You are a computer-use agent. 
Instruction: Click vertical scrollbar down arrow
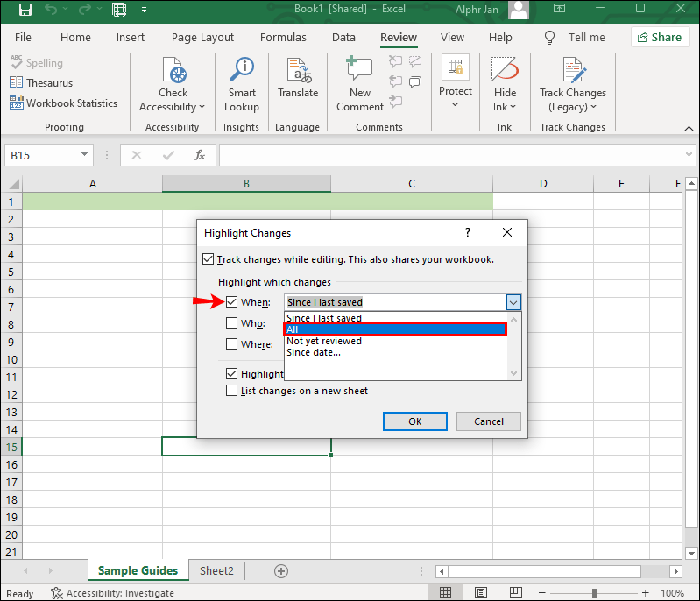coord(691,553)
